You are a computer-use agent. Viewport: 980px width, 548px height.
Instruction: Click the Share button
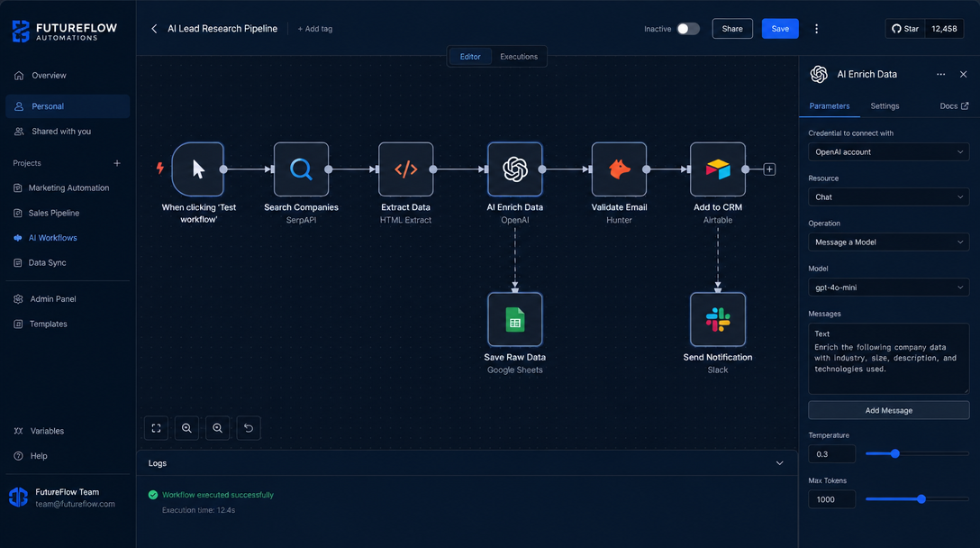(732, 29)
